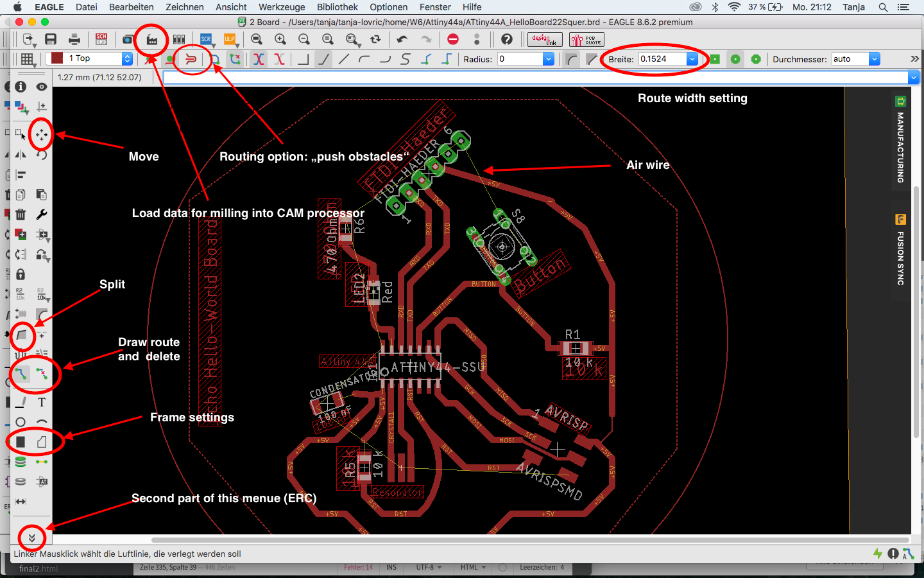Image resolution: width=924 pixels, height=578 pixels.
Task: Open the Breite width dropdown
Action: pos(692,59)
